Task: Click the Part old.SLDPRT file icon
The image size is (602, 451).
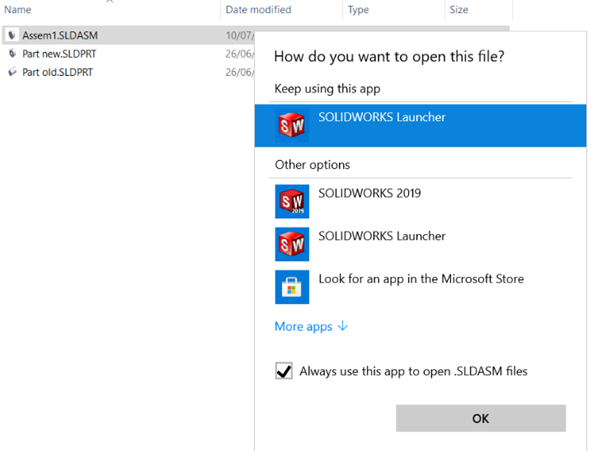Action: [12, 72]
